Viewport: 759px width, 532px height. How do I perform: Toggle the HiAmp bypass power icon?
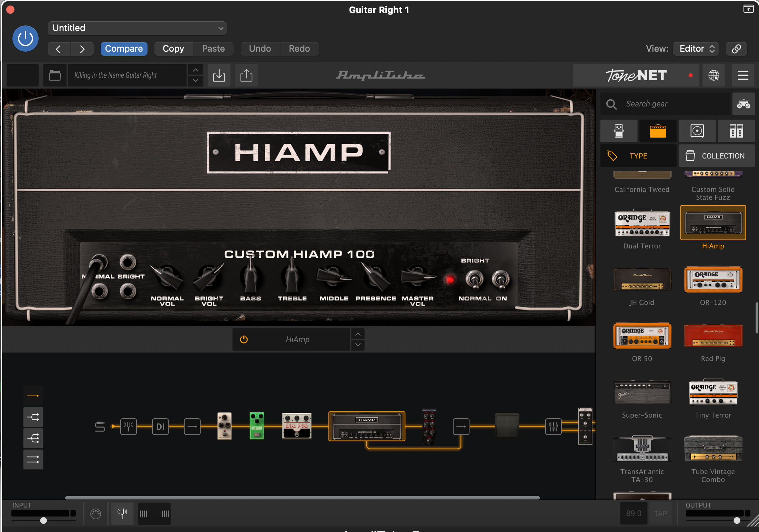point(244,339)
